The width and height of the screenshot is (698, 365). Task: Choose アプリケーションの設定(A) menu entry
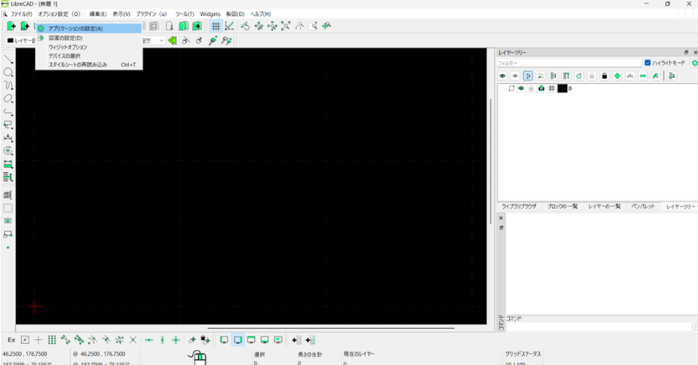pos(89,28)
